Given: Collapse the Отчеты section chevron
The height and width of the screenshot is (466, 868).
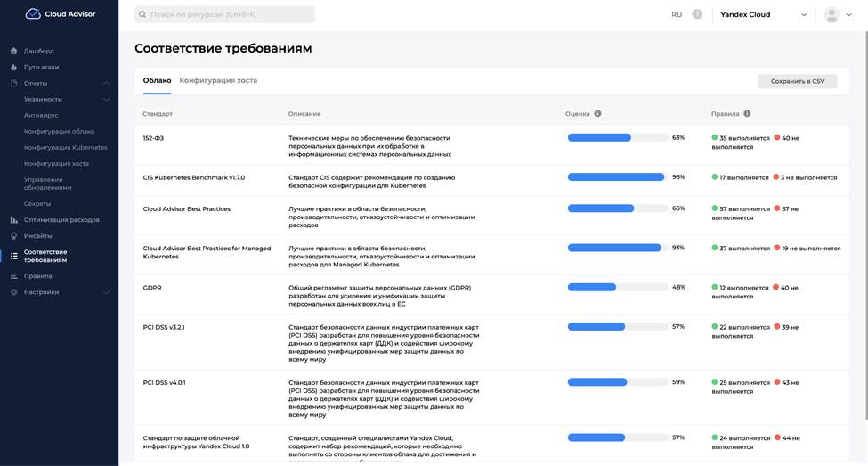Looking at the screenshot, I should [x=107, y=84].
